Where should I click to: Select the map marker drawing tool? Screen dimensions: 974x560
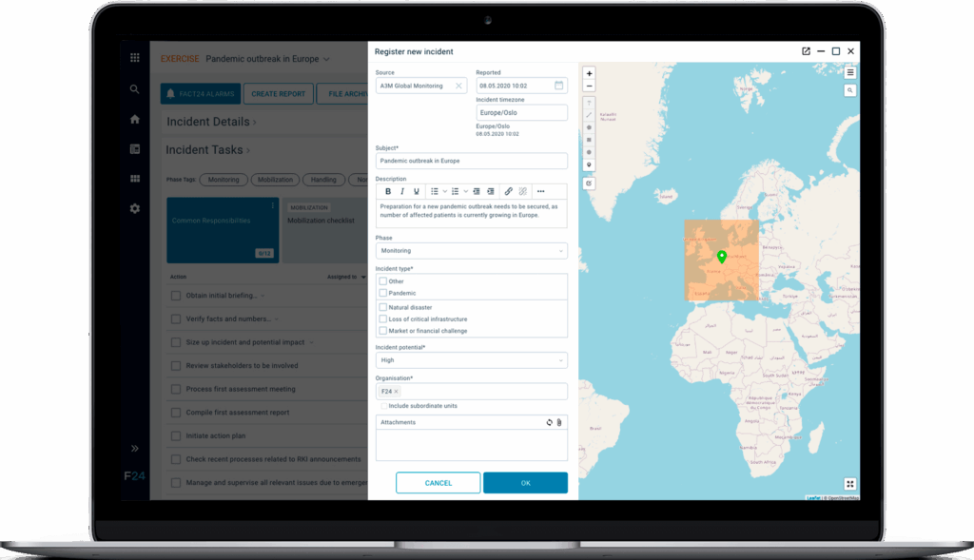pos(589,164)
